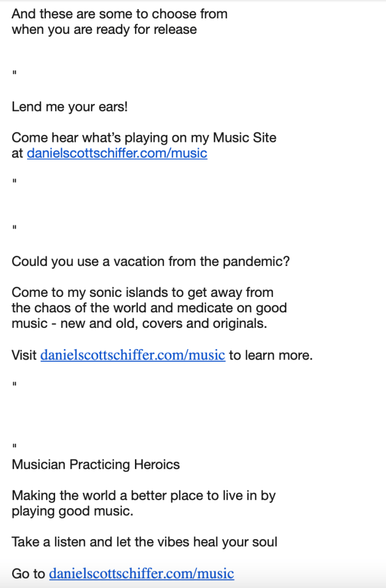Click the line 'Come to my sonic islands'
The width and height of the screenshot is (386, 588).
[142, 293]
